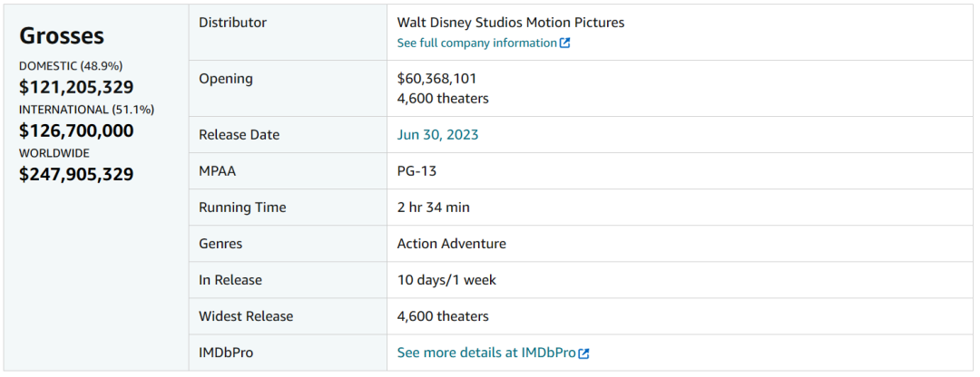The width and height of the screenshot is (980, 377).
Task: Open See more details at IMDbPro
Action: point(486,353)
